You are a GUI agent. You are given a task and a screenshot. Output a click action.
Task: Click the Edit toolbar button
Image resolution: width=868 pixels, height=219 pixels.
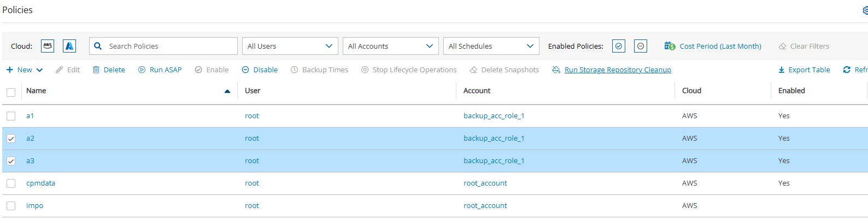click(x=68, y=70)
